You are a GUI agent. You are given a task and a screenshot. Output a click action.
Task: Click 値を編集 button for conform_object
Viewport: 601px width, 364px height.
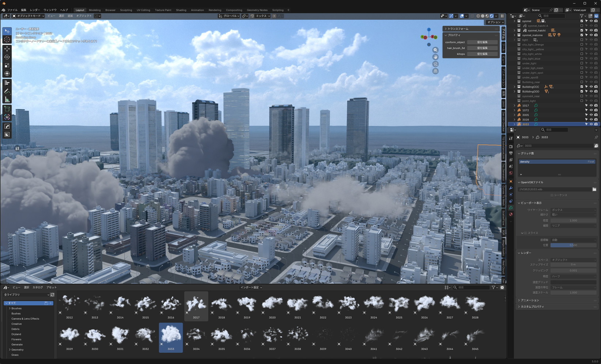[482, 42]
